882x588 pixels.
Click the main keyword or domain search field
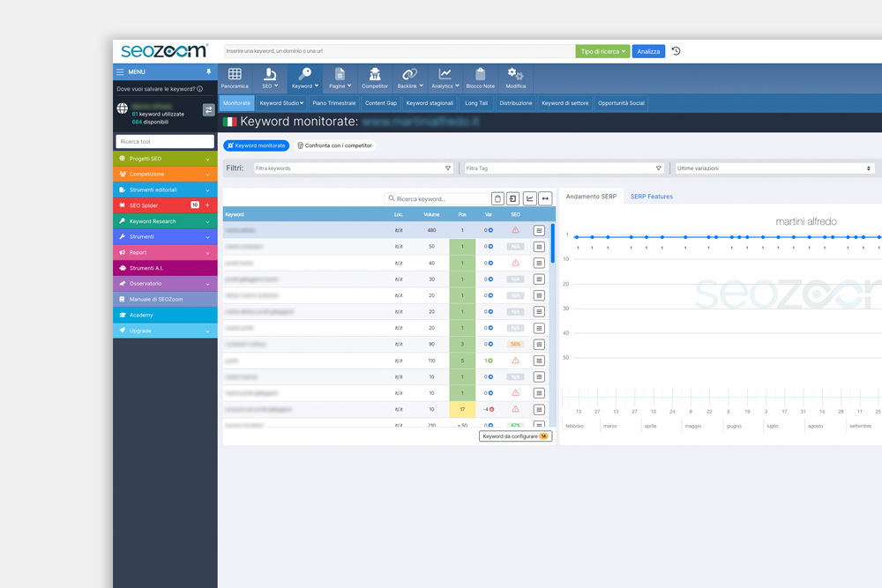400,51
